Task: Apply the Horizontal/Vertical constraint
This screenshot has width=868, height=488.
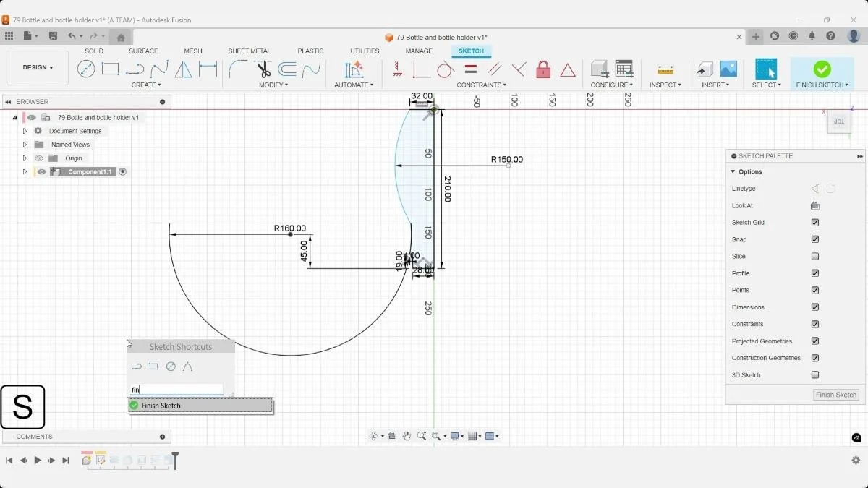Action: 397,69
